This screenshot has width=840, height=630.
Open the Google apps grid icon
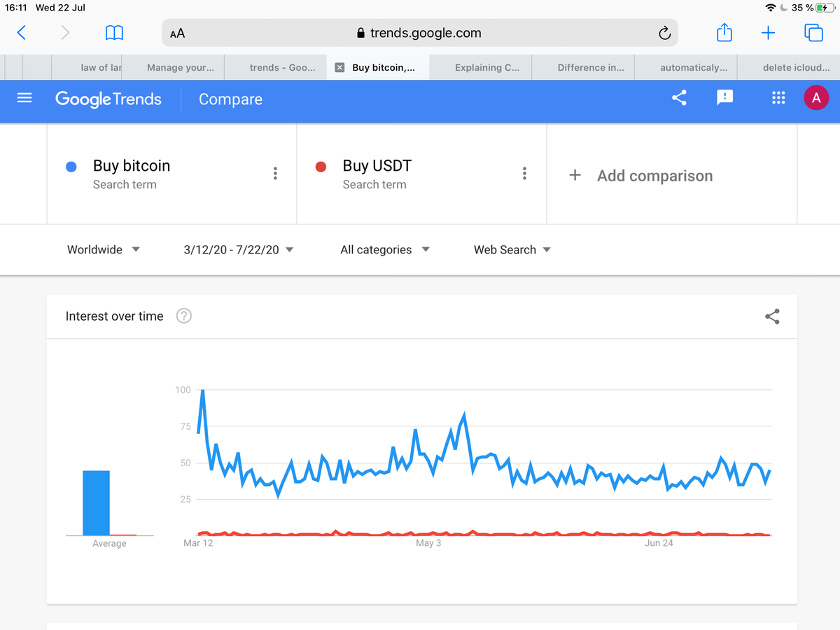coord(778,98)
